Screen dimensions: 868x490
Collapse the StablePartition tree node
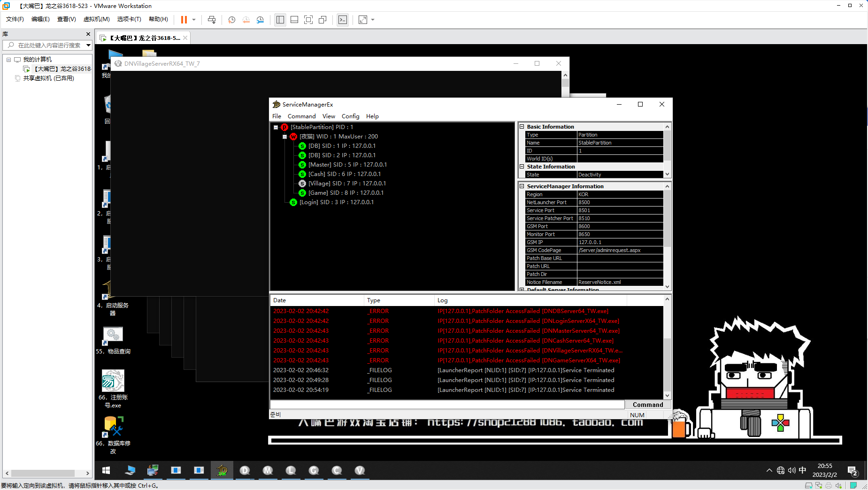tap(276, 127)
